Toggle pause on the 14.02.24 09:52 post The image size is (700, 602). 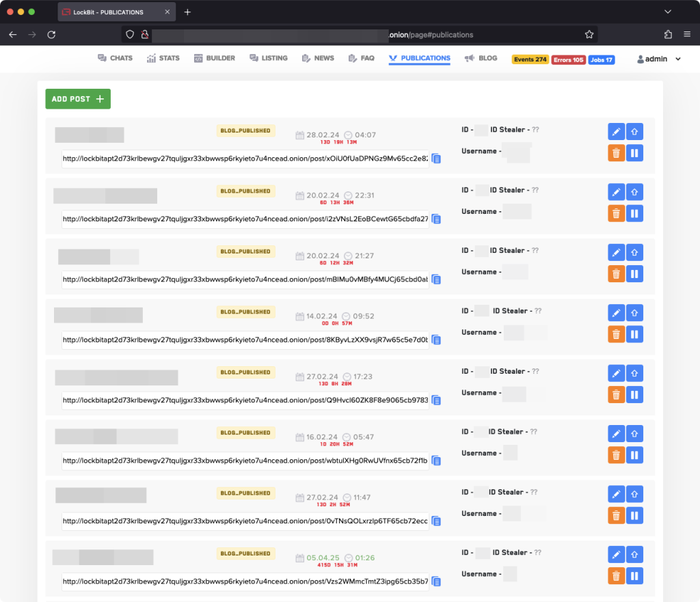634,334
